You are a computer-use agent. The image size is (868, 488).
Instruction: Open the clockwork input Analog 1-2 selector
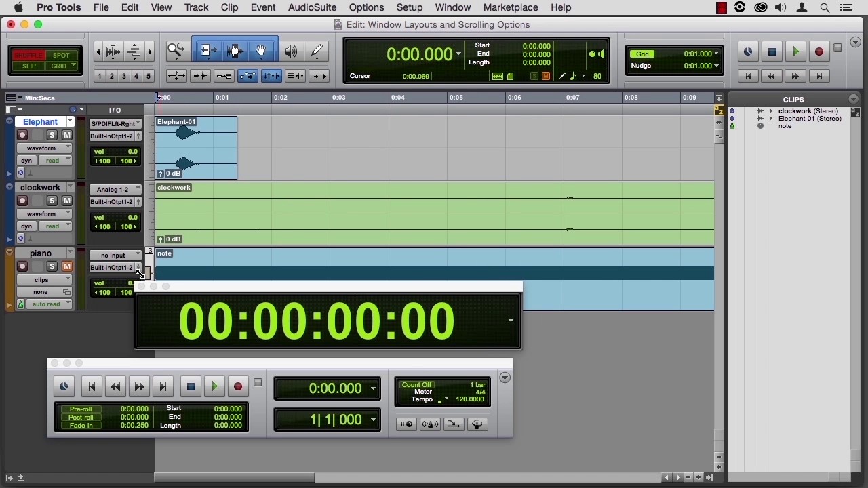pos(115,189)
